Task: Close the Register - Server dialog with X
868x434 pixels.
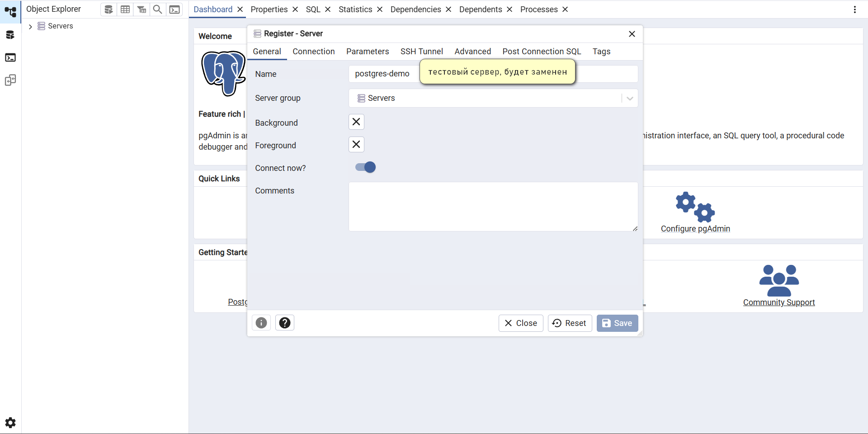Action: pyautogui.click(x=632, y=34)
